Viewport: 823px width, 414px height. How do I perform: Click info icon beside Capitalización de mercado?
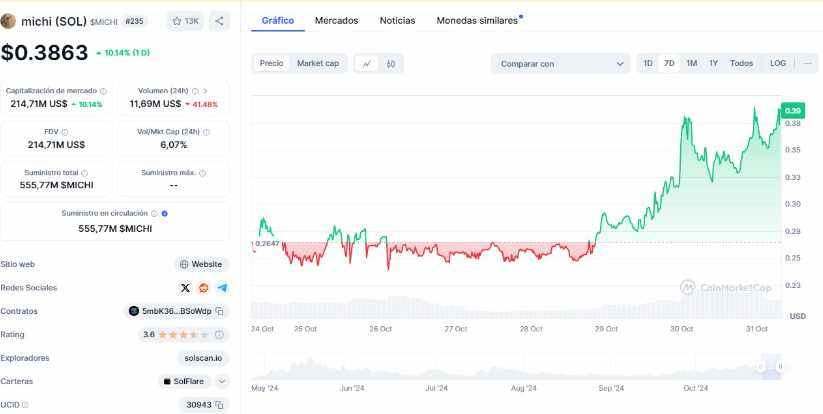(103, 91)
